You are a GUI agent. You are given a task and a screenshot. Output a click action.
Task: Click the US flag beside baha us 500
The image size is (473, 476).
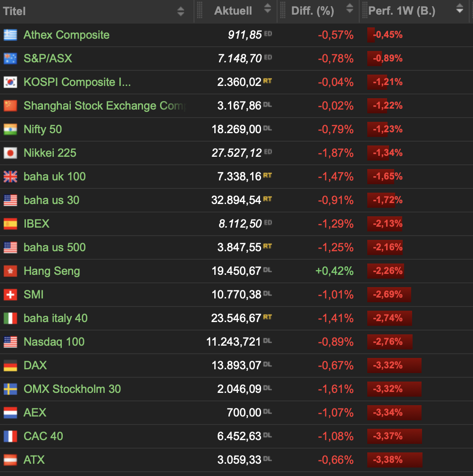click(10, 247)
